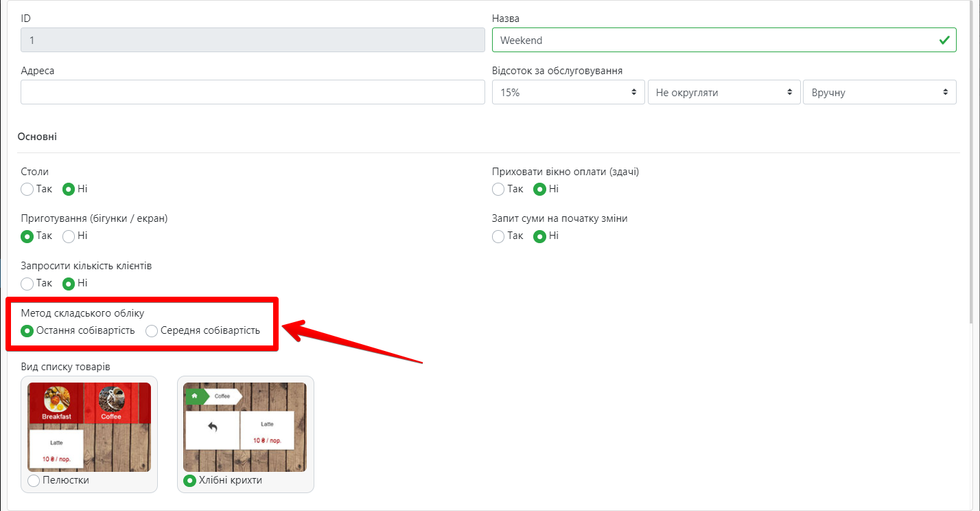Choose 'Так' for Запит суми на початку зміни
The image size is (980, 511).
pos(499,236)
